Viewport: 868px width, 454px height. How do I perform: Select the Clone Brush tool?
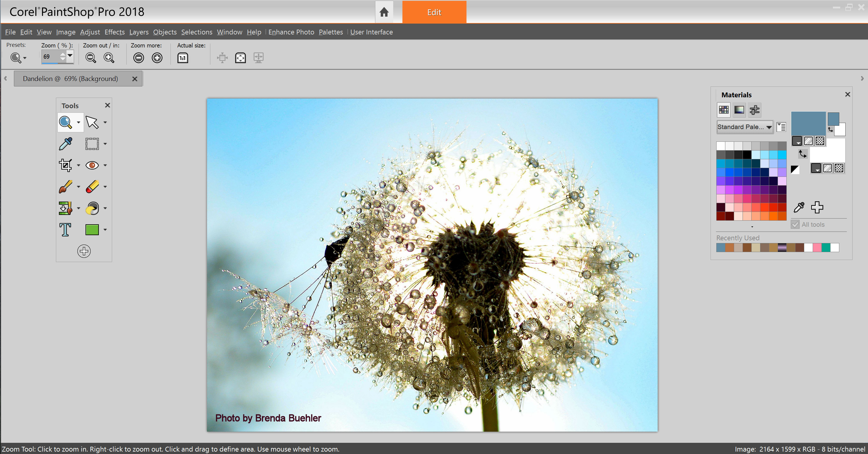[x=65, y=208]
